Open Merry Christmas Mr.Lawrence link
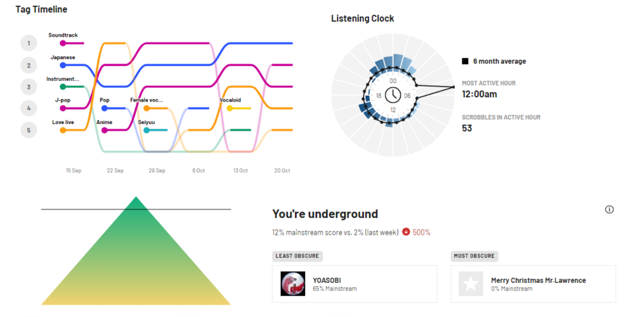The width and height of the screenshot is (644, 317). (538, 280)
